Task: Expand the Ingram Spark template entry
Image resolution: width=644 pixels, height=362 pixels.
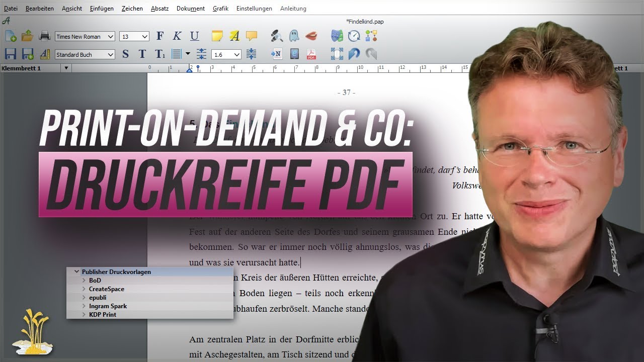Action: pyautogui.click(x=85, y=306)
